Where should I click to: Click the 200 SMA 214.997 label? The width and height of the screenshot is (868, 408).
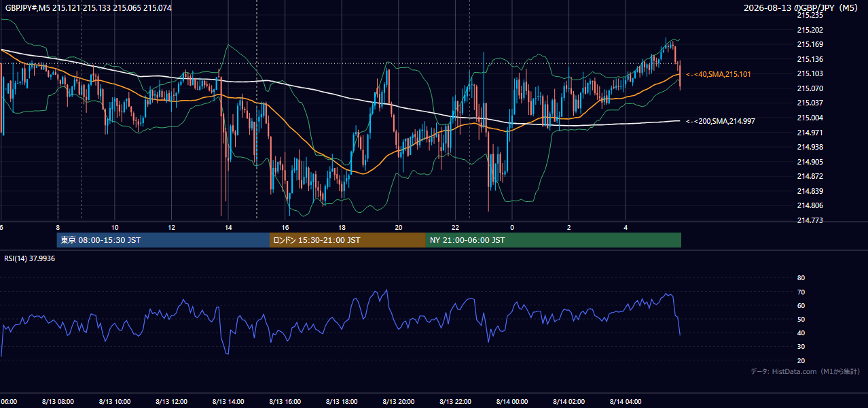(x=721, y=121)
